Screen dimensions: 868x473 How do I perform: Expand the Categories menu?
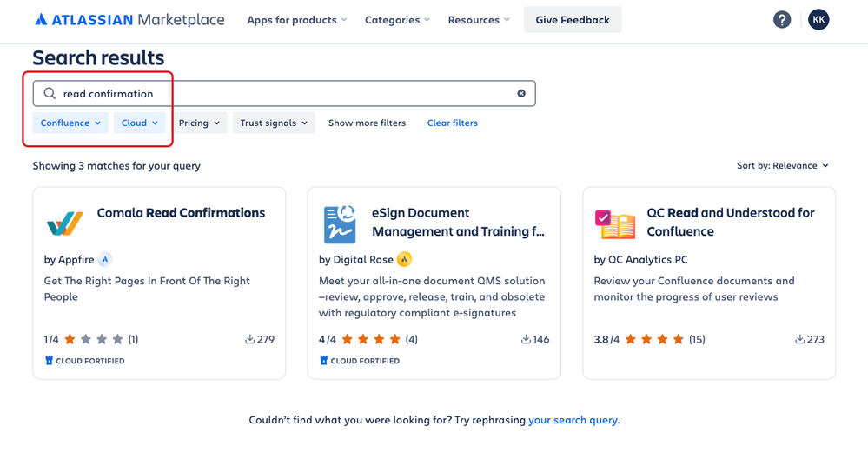[x=397, y=20]
